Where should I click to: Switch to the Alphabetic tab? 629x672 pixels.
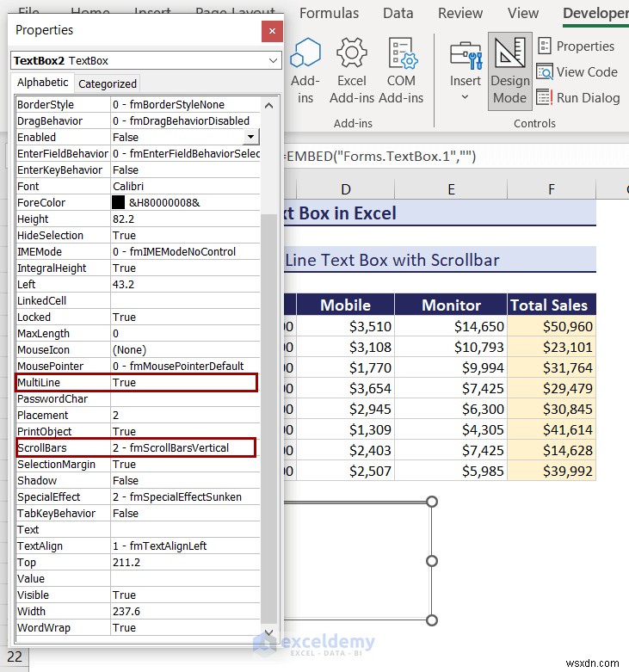pyautogui.click(x=42, y=83)
